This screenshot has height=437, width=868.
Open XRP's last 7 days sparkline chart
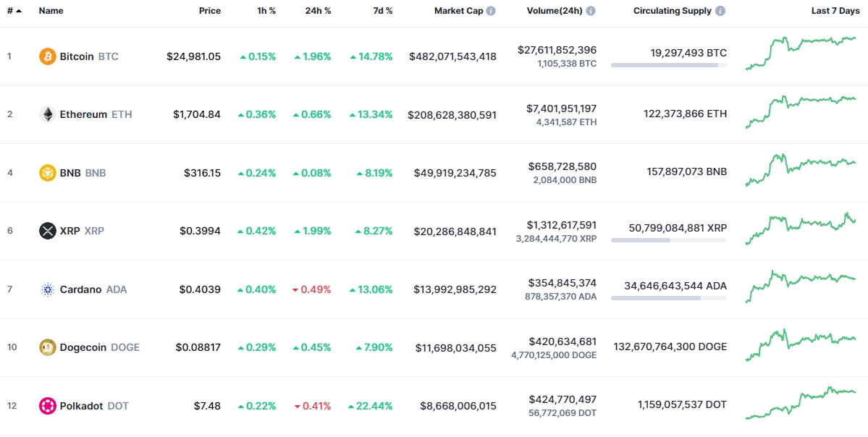[x=801, y=229]
